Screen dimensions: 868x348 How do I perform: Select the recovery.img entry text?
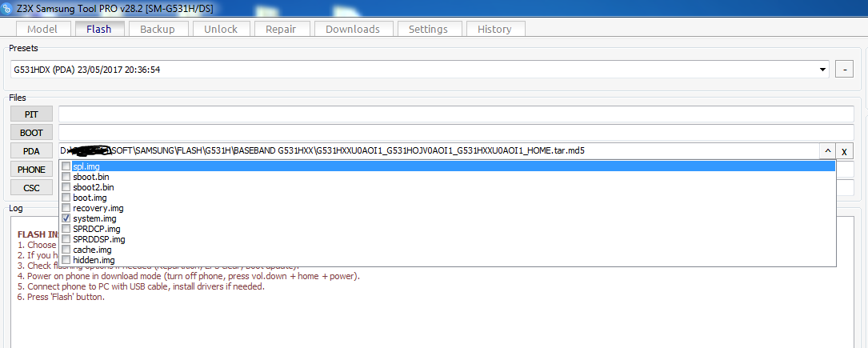point(98,208)
